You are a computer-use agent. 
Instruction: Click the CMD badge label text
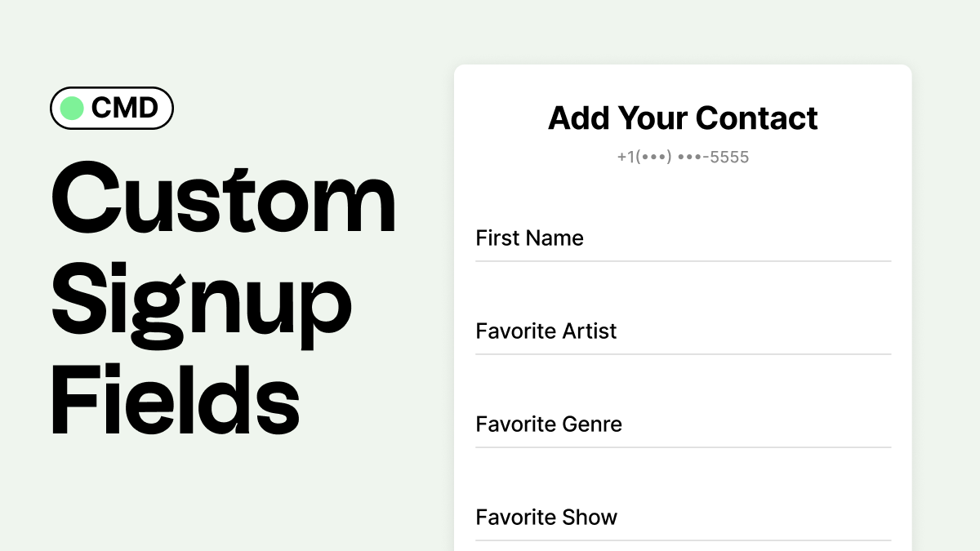(125, 109)
